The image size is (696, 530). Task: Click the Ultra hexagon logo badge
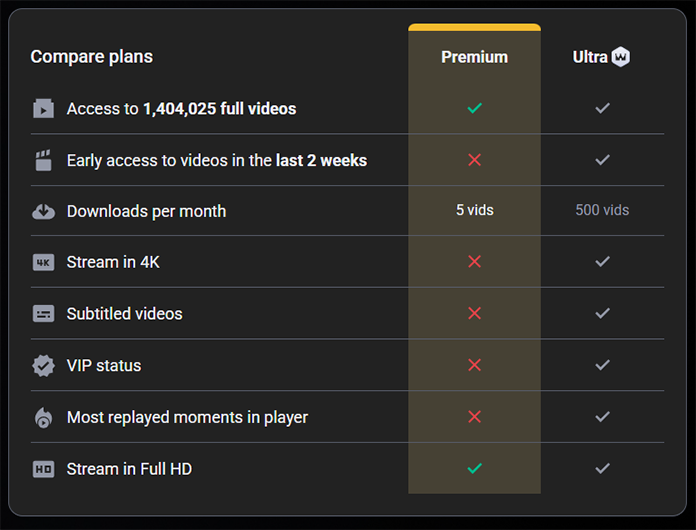[x=621, y=57]
